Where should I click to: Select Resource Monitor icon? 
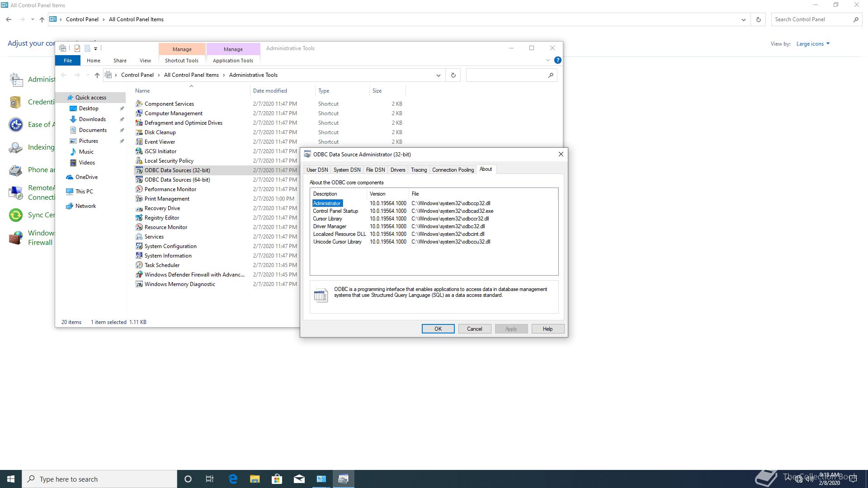pyautogui.click(x=139, y=227)
